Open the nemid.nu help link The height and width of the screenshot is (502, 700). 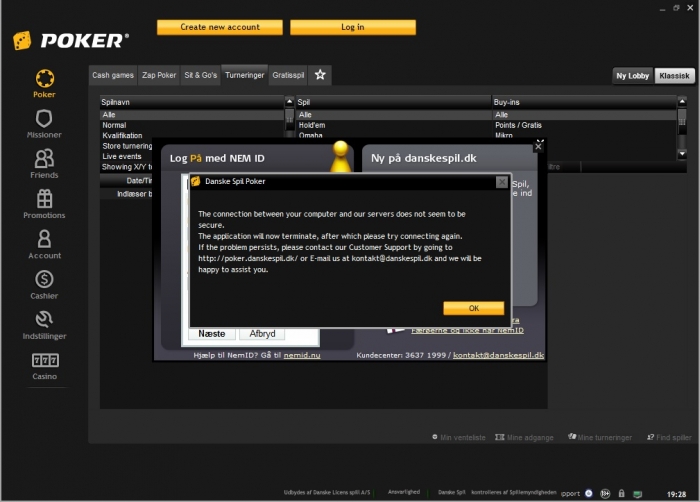(302, 356)
